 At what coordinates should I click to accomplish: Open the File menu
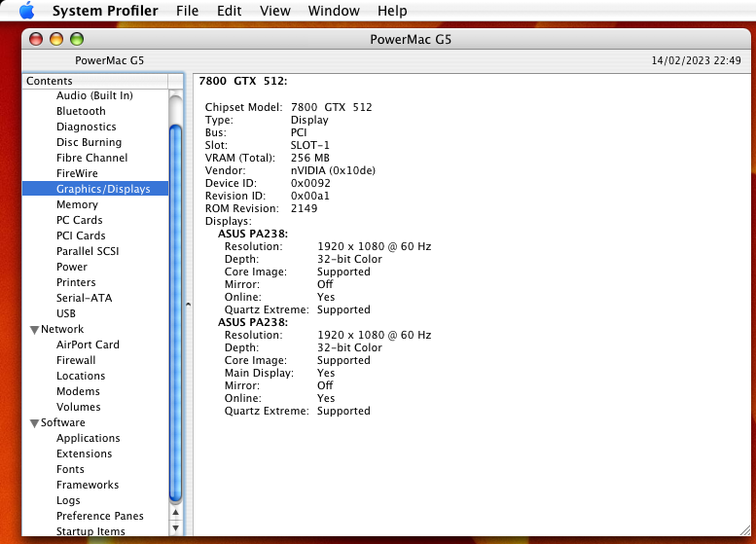[x=187, y=11]
